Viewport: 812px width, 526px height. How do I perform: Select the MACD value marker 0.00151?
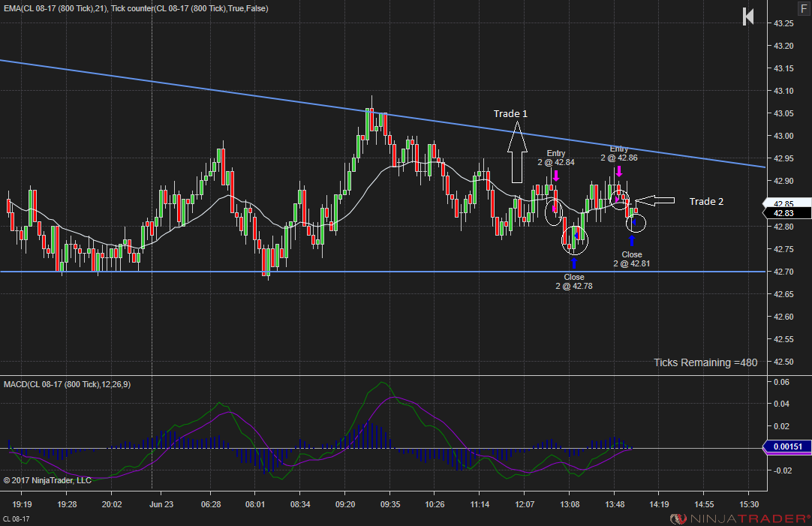[787, 446]
